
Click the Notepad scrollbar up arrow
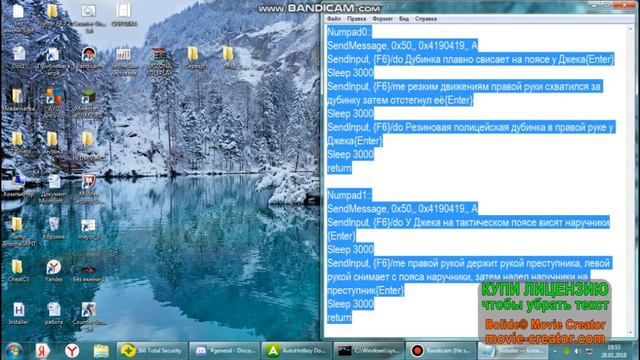click(x=630, y=29)
